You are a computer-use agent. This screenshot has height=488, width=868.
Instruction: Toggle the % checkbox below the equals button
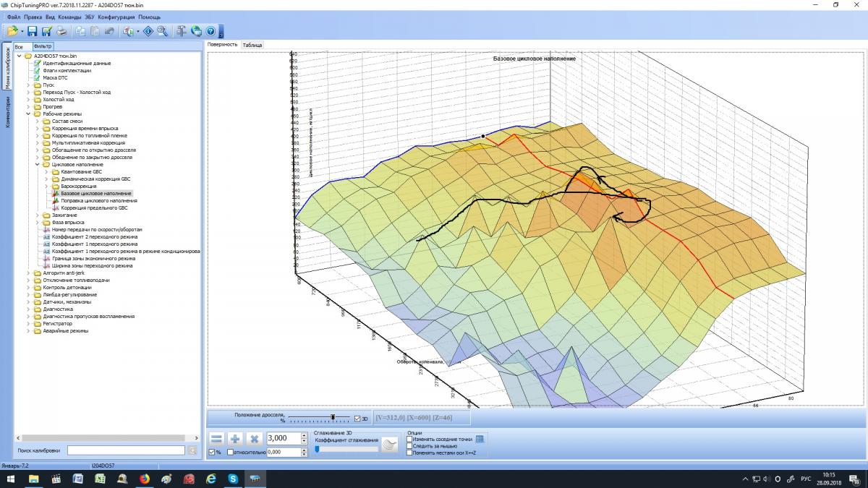click(211, 452)
